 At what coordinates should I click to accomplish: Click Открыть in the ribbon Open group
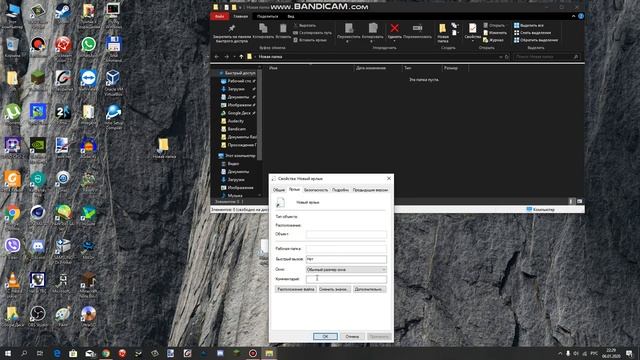[x=494, y=25]
